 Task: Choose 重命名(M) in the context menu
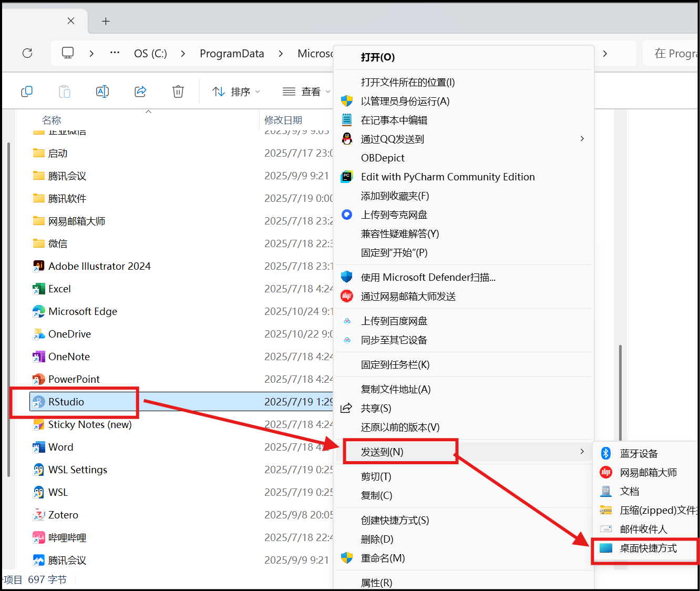tap(464, 558)
